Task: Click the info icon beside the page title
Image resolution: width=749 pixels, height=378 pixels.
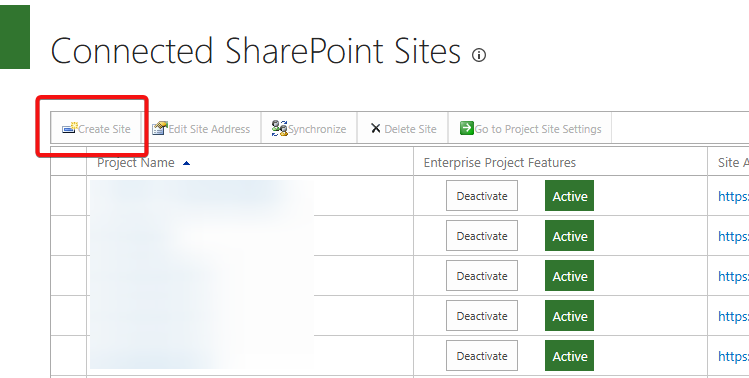Action: [479, 55]
